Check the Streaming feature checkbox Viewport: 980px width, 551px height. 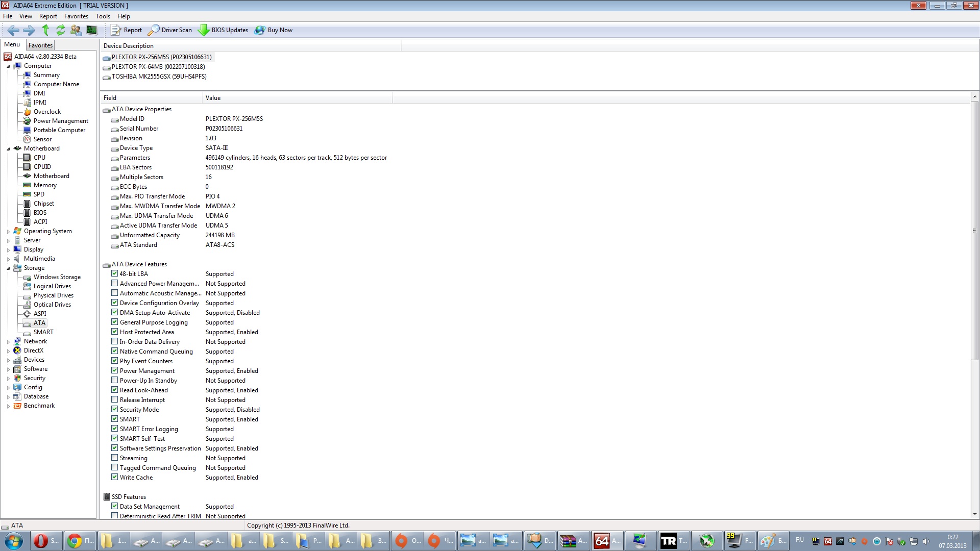(115, 458)
